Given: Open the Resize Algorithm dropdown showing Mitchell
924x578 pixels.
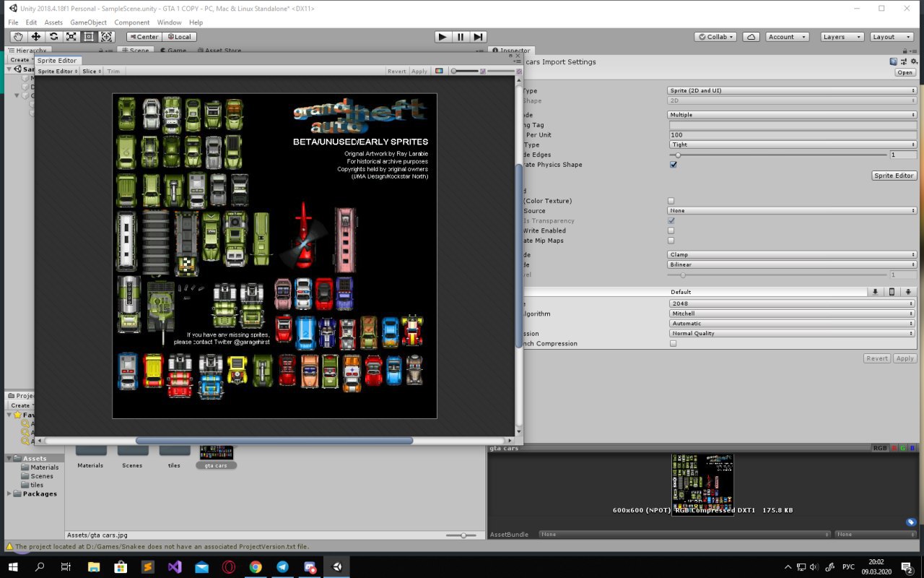Looking at the screenshot, I should pyautogui.click(x=793, y=314).
